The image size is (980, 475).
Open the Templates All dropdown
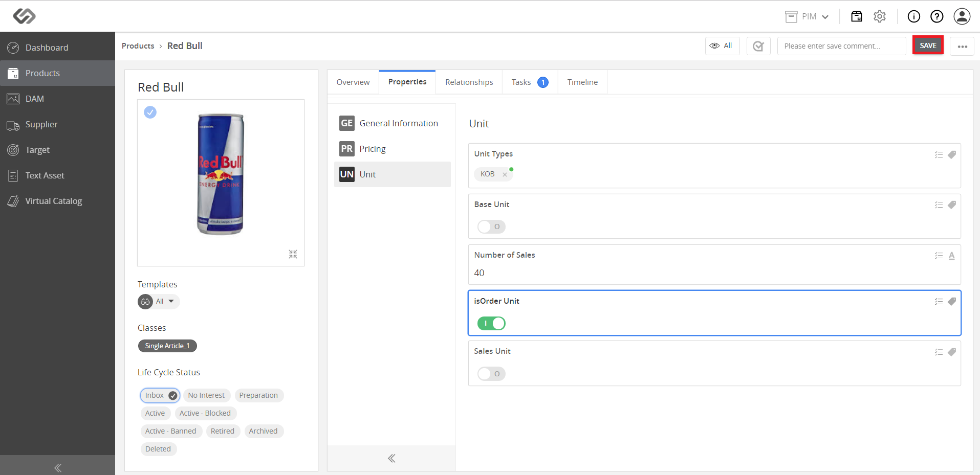[159, 301]
